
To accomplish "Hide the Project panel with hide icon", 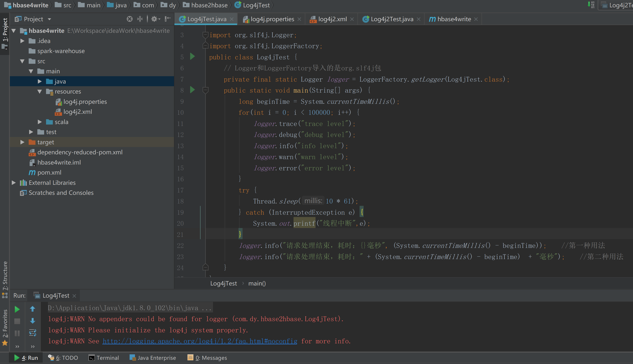I will [x=168, y=19].
